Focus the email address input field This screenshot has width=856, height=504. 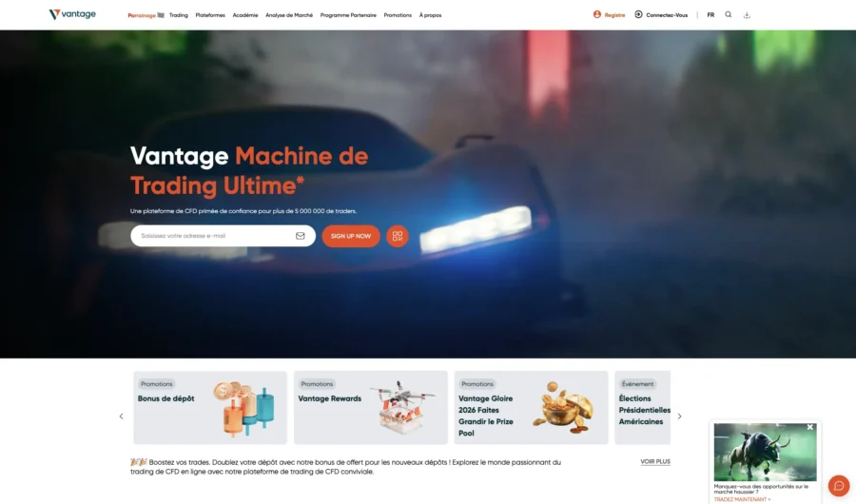click(x=223, y=236)
